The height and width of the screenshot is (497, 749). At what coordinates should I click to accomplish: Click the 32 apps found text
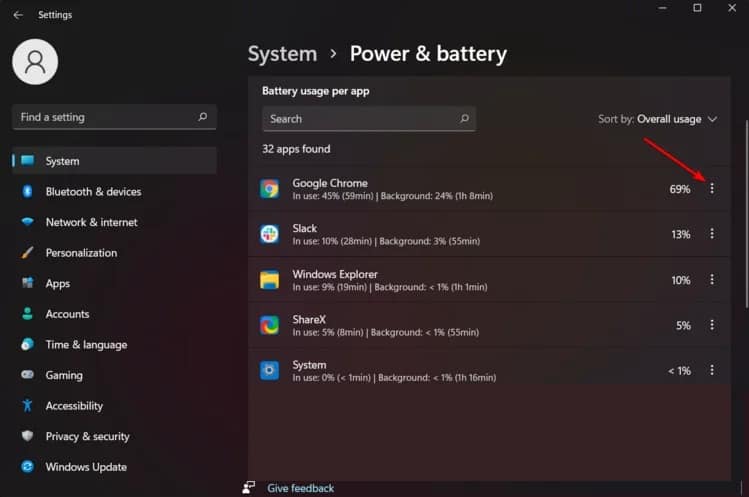tap(296, 149)
